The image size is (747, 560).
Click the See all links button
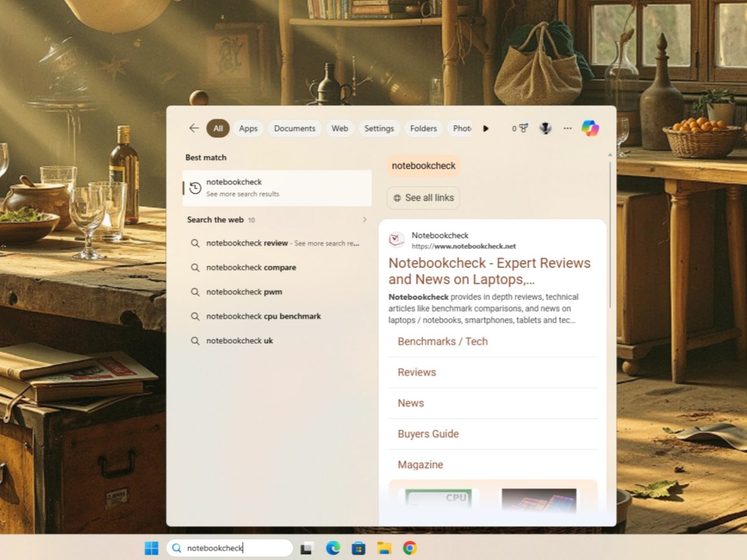pyautogui.click(x=423, y=198)
